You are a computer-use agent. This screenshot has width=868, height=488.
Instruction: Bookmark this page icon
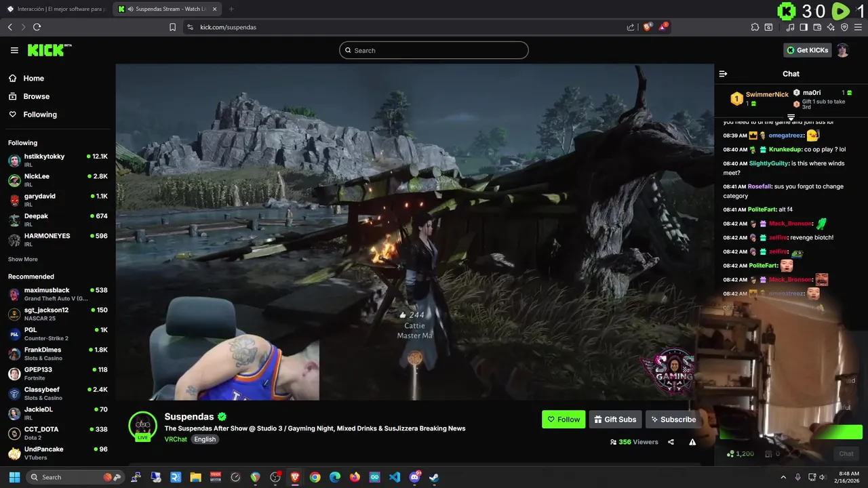pos(172,27)
